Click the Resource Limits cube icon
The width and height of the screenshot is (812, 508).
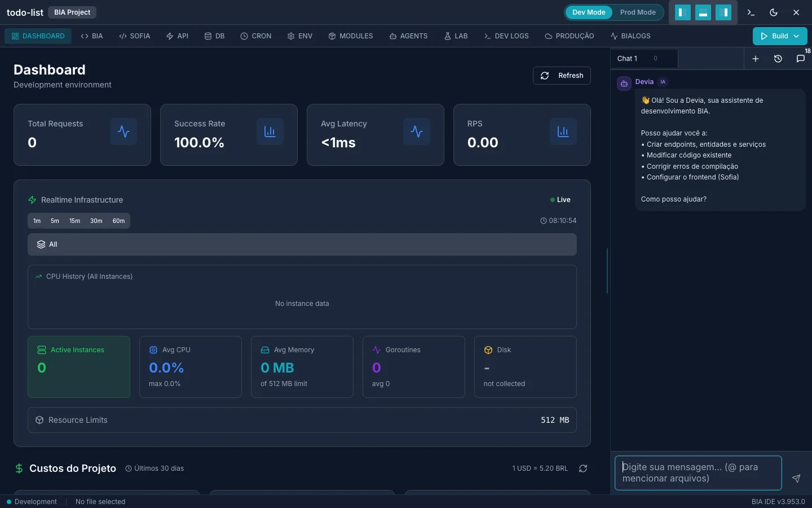[x=39, y=420]
